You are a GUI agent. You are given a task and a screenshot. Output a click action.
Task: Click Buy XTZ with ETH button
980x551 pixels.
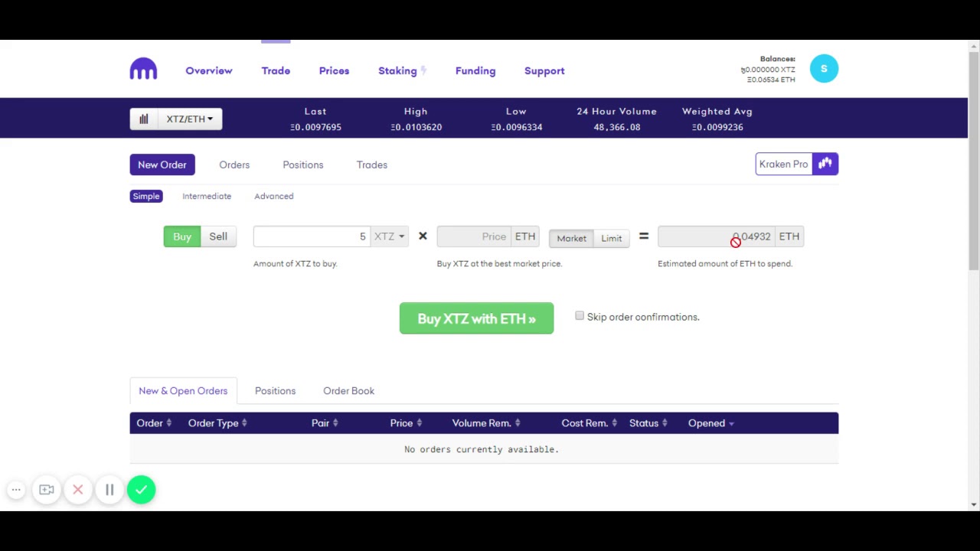click(476, 318)
